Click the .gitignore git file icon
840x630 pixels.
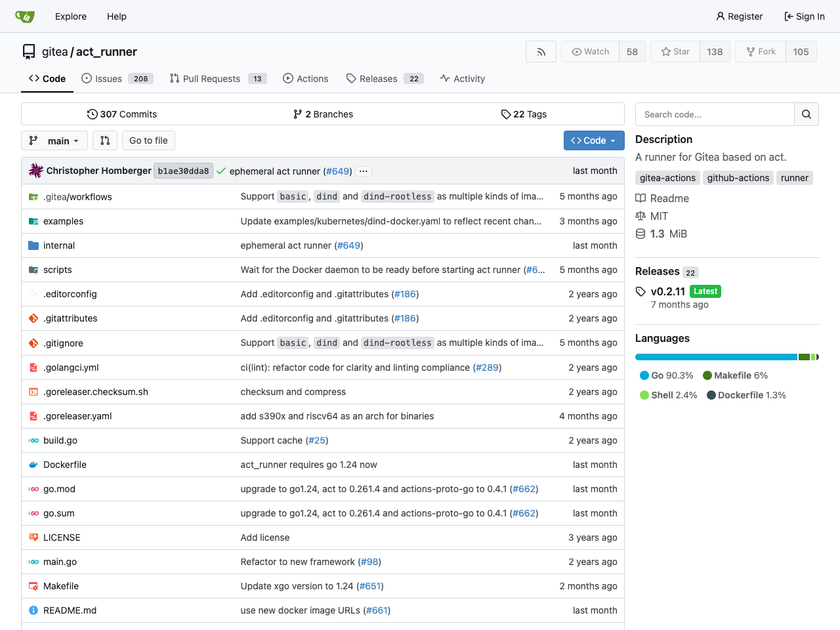click(x=33, y=343)
